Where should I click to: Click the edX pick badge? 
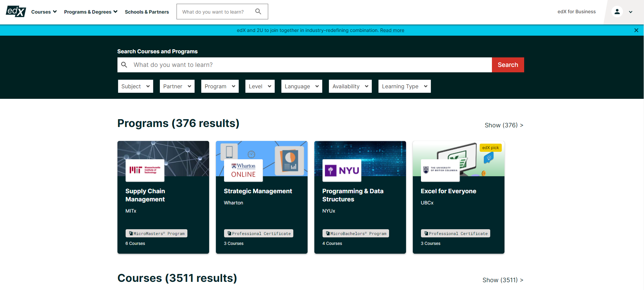pos(491,148)
